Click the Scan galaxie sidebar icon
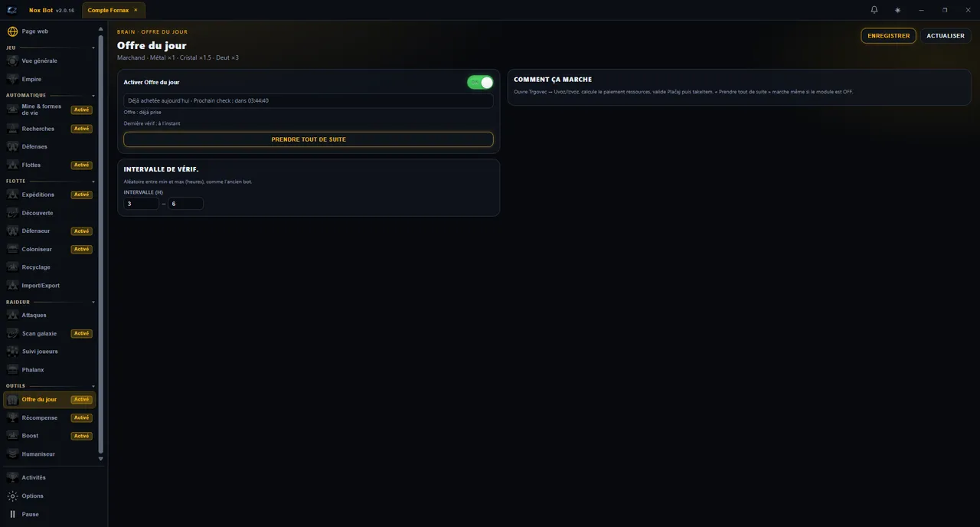Screen dimensions: 980x527 click(x=12, y=333)
